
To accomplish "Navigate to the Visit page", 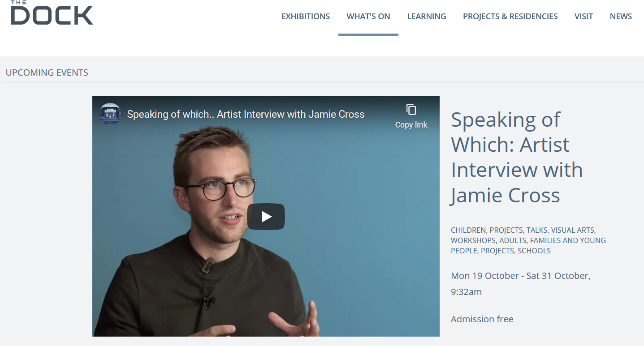I will 583,17.
